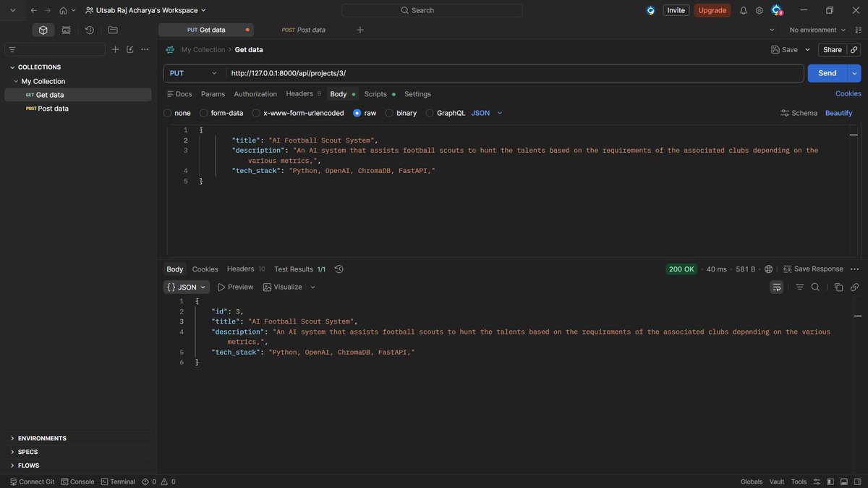Open response history clock icon
Screen dimensions: 868x488
click(339, 269)
